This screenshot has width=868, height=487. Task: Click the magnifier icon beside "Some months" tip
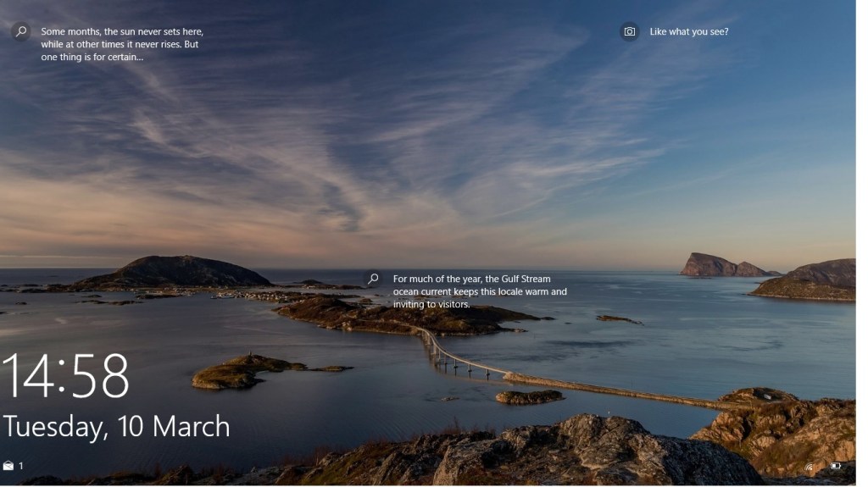(x=21, y=31)
